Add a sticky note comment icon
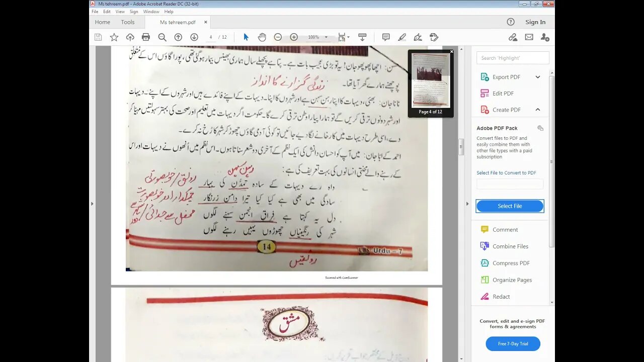Viewport: 644px width, 362px height. [x=386, y=37]
